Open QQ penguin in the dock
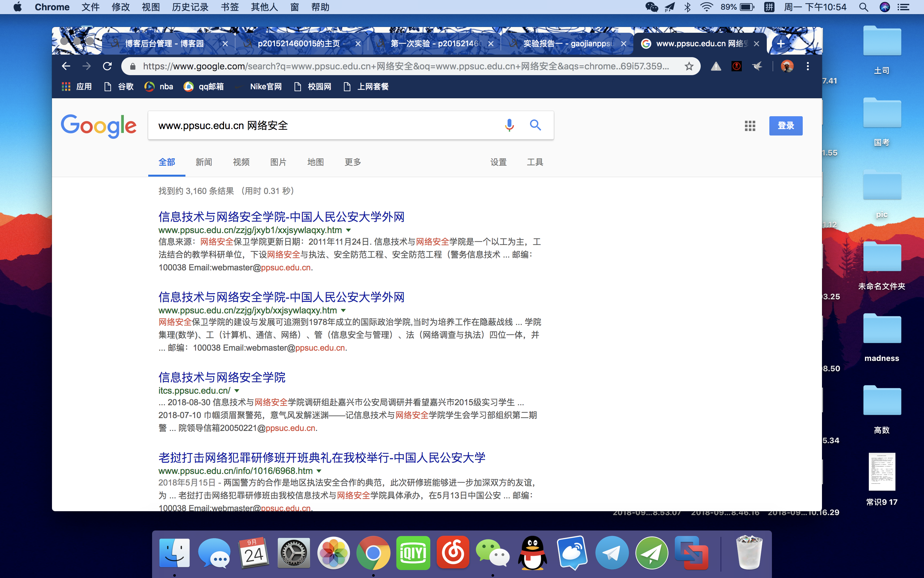This screenshot has height=578, width=924. click(x=532, y=553)
